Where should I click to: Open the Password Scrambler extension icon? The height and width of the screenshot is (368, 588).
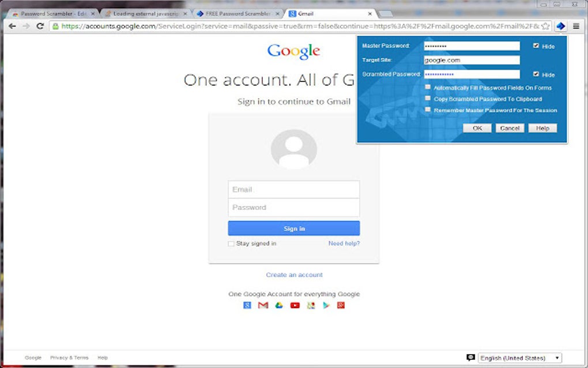[x=561, y=26]
